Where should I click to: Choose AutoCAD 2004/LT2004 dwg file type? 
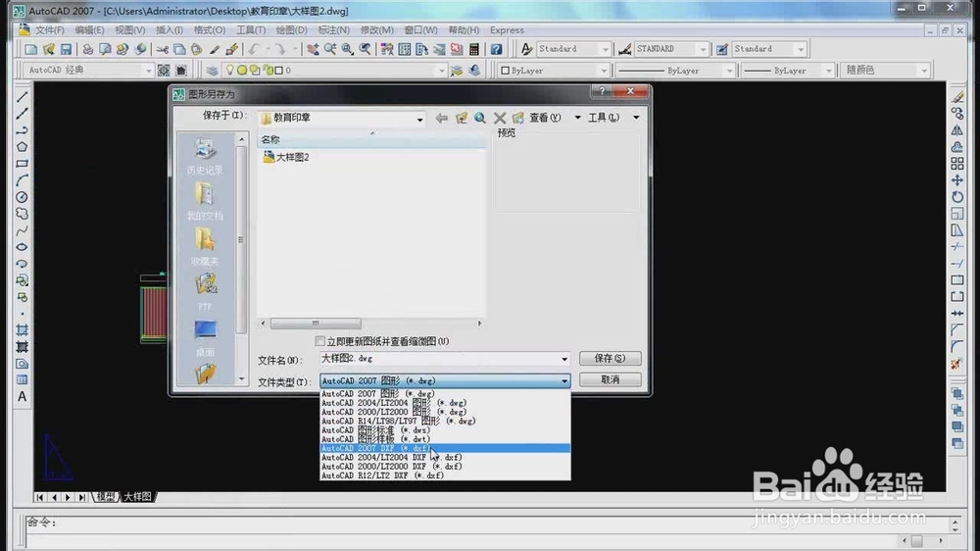(445, 403)
